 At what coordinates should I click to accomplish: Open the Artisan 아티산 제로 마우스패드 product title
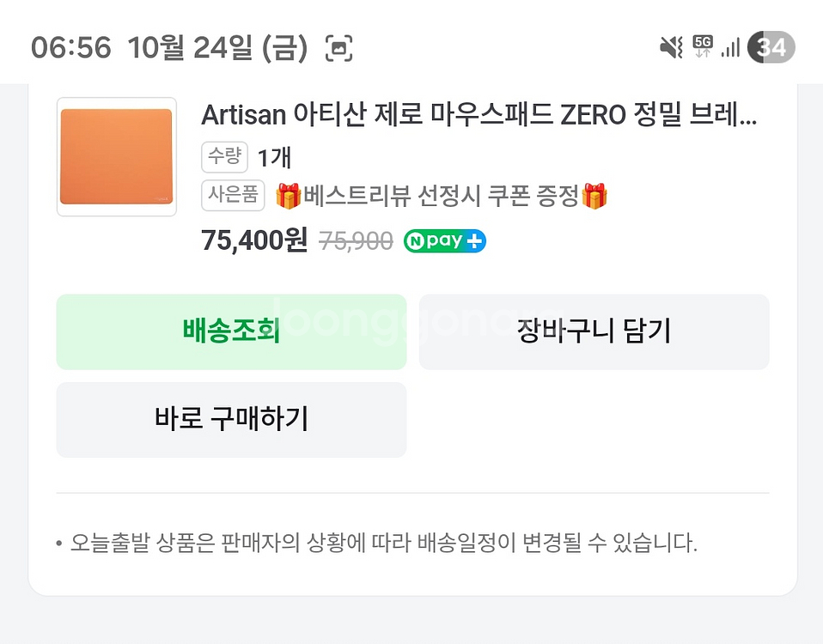(479, 115)
